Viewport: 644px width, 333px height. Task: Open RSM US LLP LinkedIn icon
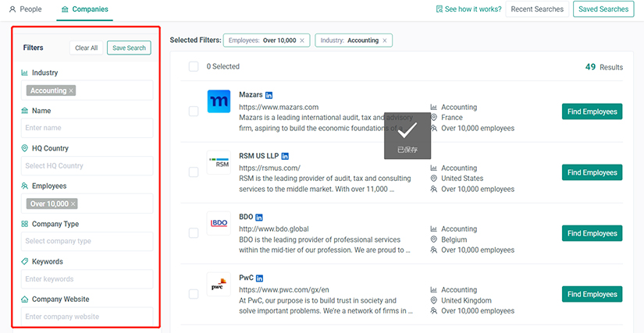coord(285,156)
